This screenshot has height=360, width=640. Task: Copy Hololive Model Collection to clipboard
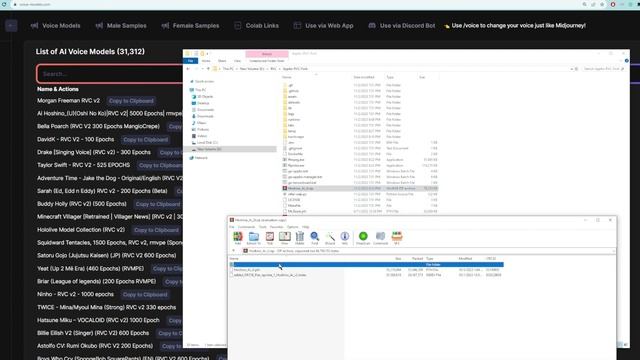(156, 230)
